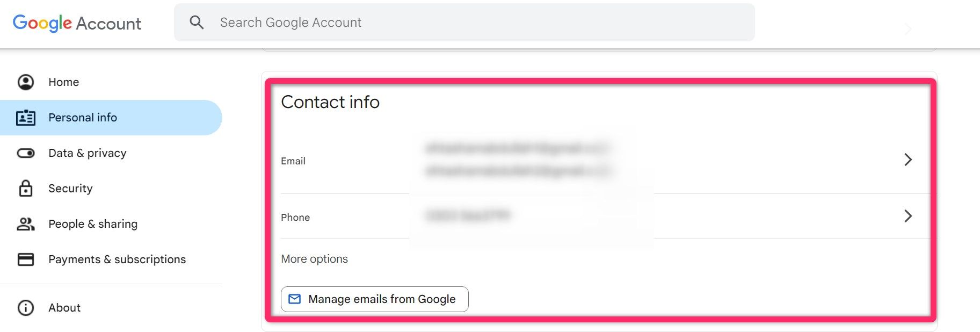This screenshot has height=332, width=980.
Task: Open More options under Phone
Action: click(x=314, y=258)
